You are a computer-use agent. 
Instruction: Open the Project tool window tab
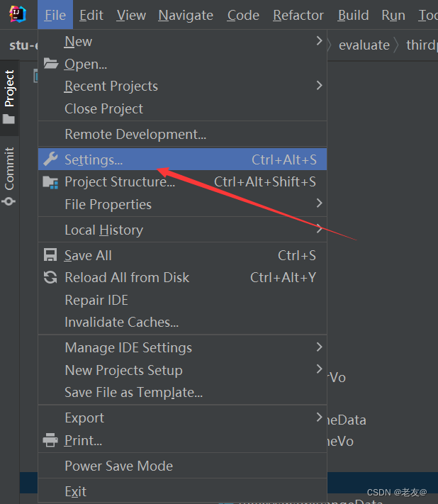pos(9,97)
